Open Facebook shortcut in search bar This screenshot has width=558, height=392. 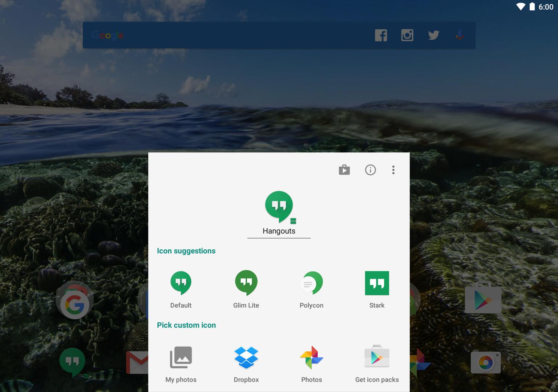coord(381,35)
